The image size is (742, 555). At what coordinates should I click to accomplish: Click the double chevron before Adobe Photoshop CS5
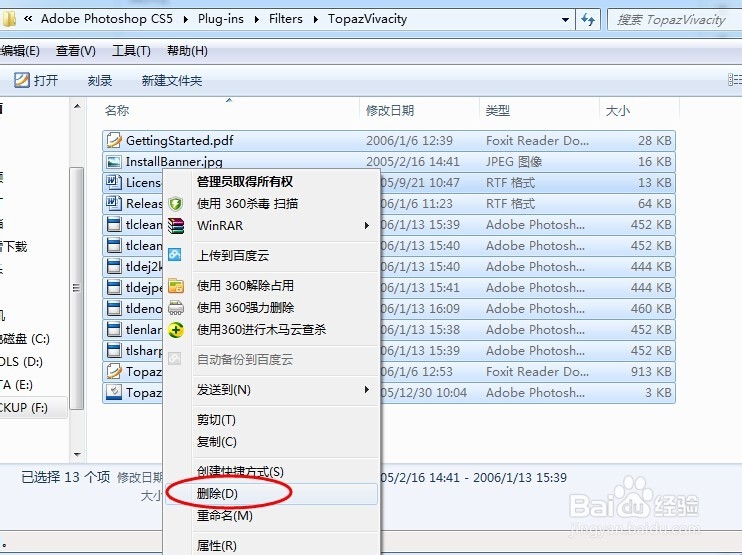28,19
